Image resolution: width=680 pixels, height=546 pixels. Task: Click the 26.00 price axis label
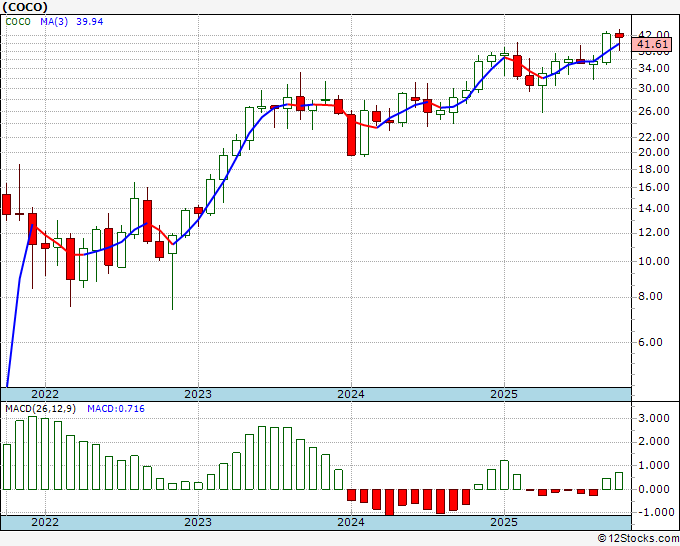pyautogui.click(x=654, y=111)
